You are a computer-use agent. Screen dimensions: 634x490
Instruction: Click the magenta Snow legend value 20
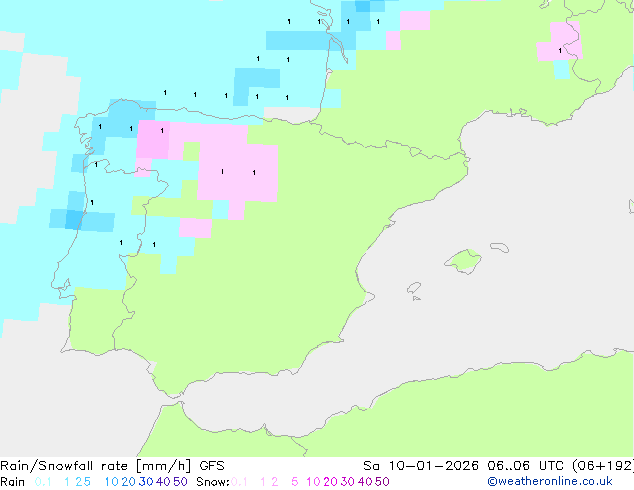(331, 482)
